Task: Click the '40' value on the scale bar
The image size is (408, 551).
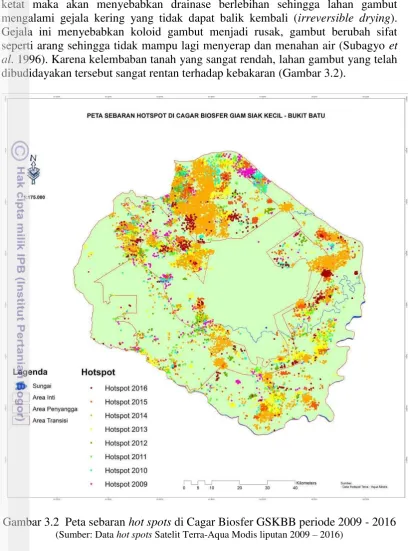Action: pyautogui.click(x=295, y=488)
